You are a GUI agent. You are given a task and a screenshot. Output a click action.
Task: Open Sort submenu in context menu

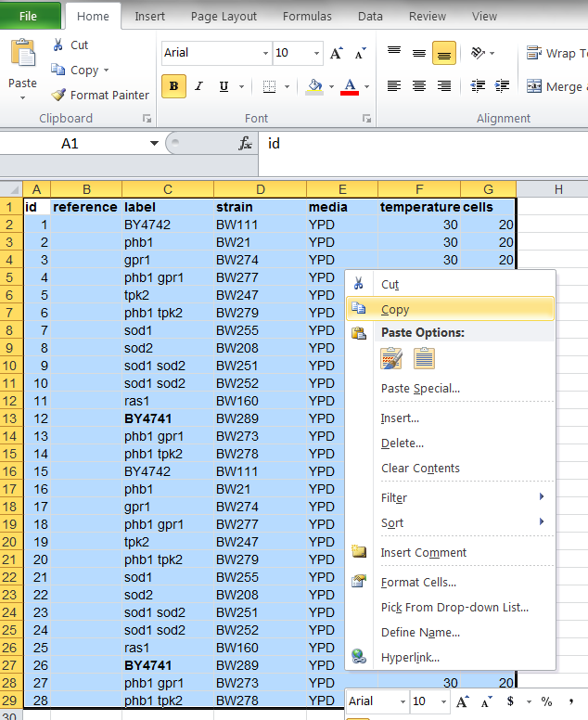[x=450, y=522]
